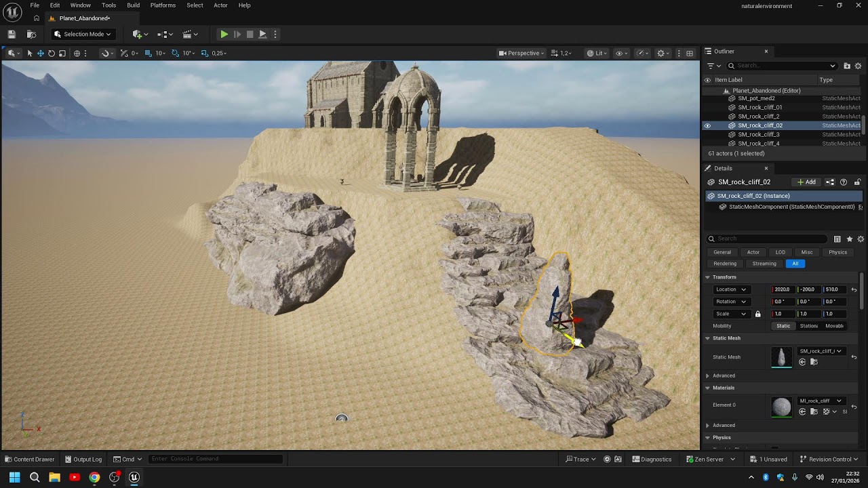
Task: Set Mobility to Movable
Action: [x=834, y=326]
